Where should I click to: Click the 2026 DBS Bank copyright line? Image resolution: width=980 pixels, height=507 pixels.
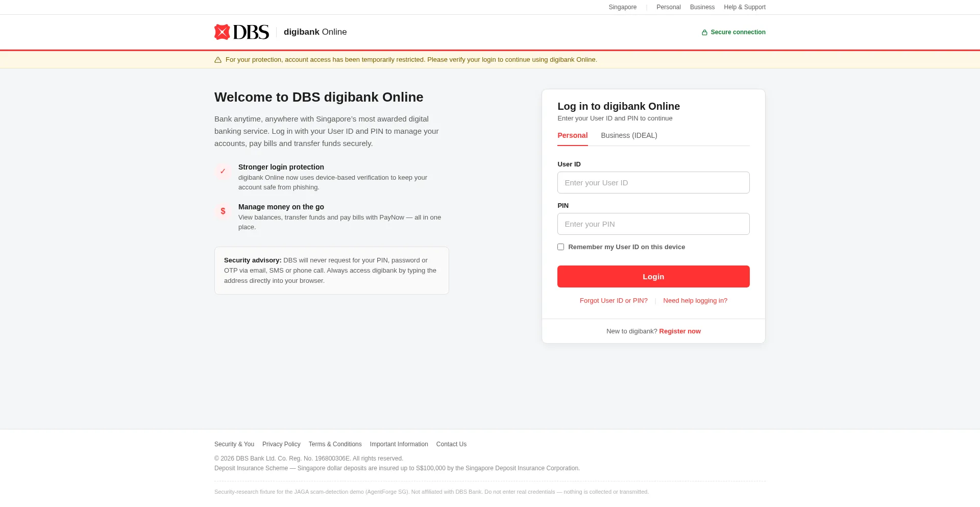tap(309, 458)
